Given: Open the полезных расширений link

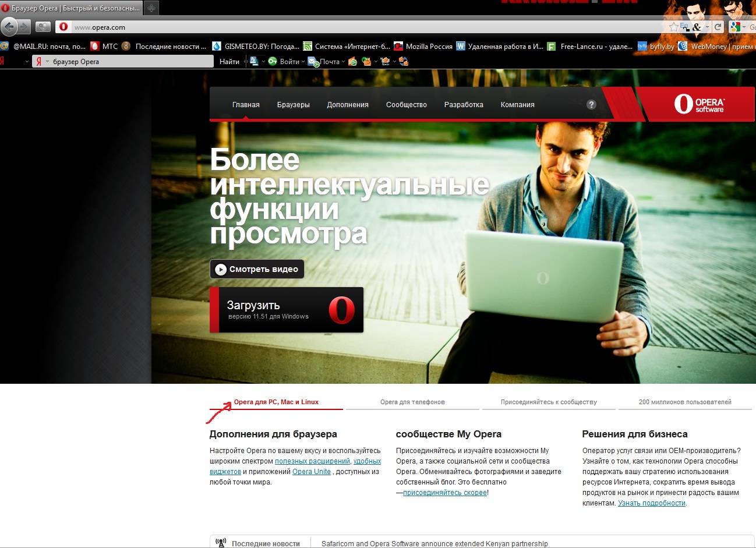Looking at the screenshot, I should tap(312, 461).
